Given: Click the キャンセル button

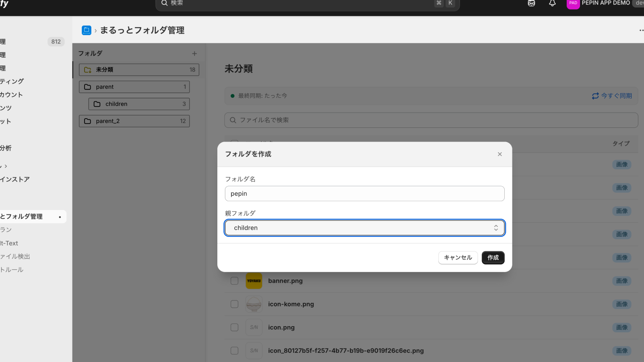Looking at the screenshot, I should tap(458, 257).
